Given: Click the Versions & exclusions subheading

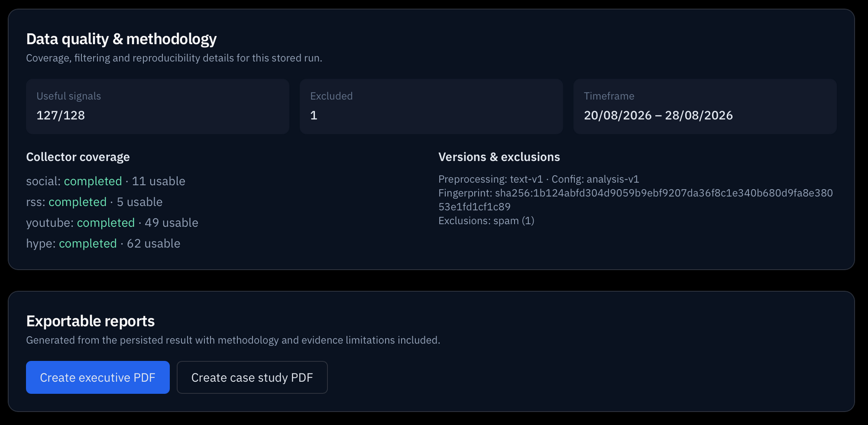Looking at the screenshot, I should pos(499,157).
